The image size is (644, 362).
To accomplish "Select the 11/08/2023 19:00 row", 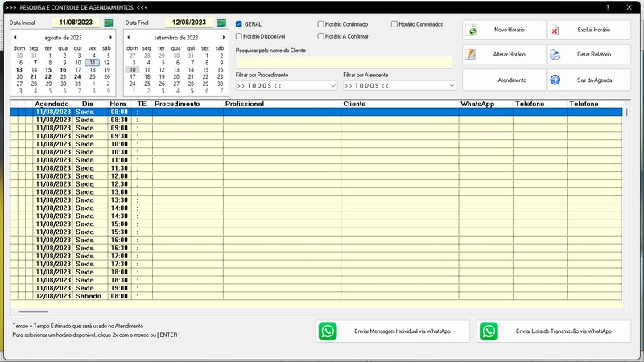I will 316,288.
